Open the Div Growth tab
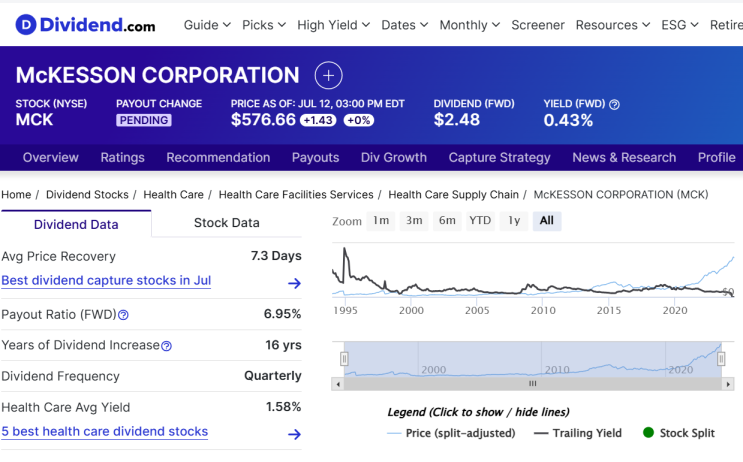Image resolution: width=743 pixels, height=462 pixels. coord(393,157)
